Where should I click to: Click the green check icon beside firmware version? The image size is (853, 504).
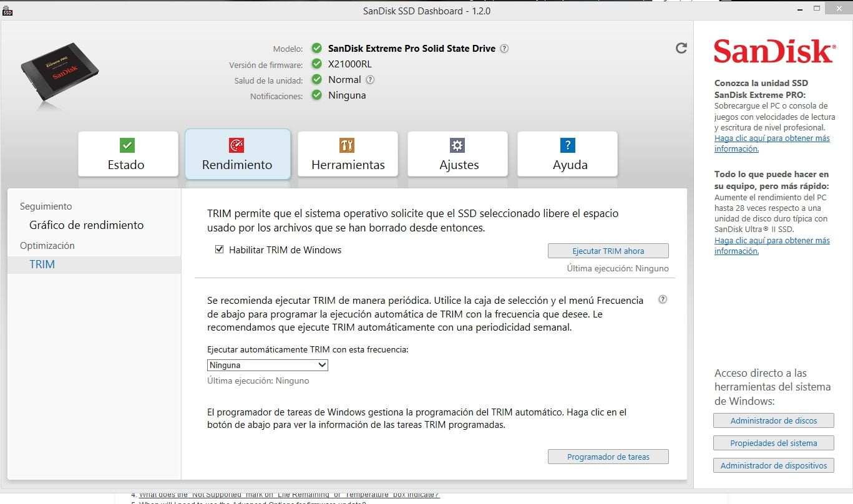(317, 64)
